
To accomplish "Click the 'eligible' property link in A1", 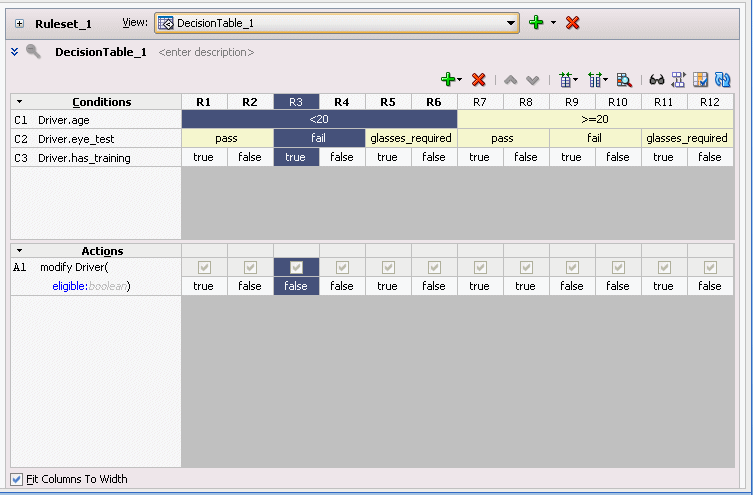I will click(69, 286).
